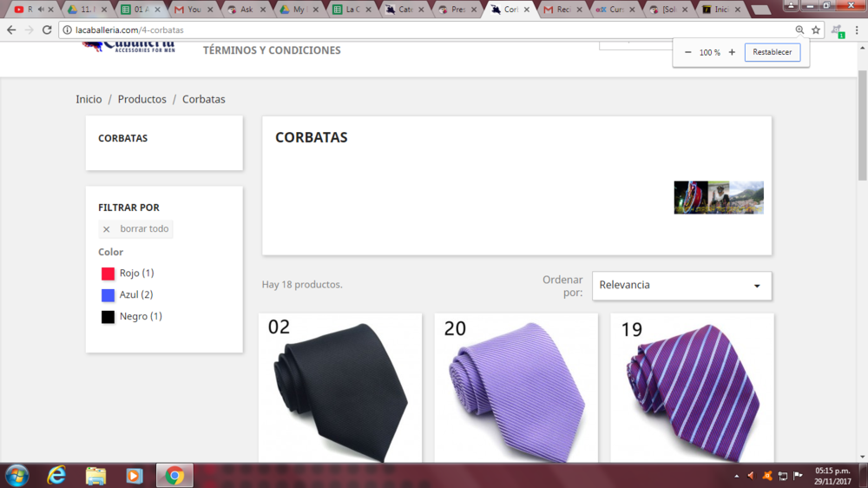Click the Windows Start orb

(17, 476)
